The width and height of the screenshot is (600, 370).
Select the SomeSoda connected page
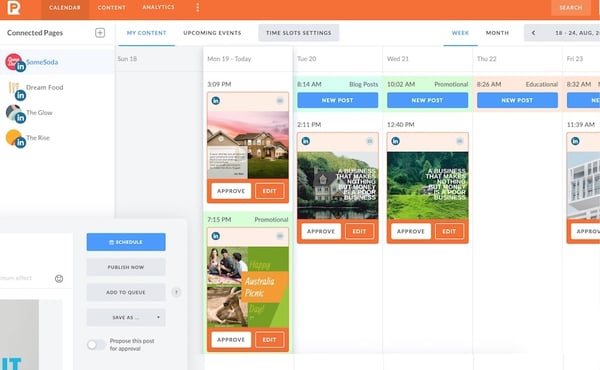[57, 62]
